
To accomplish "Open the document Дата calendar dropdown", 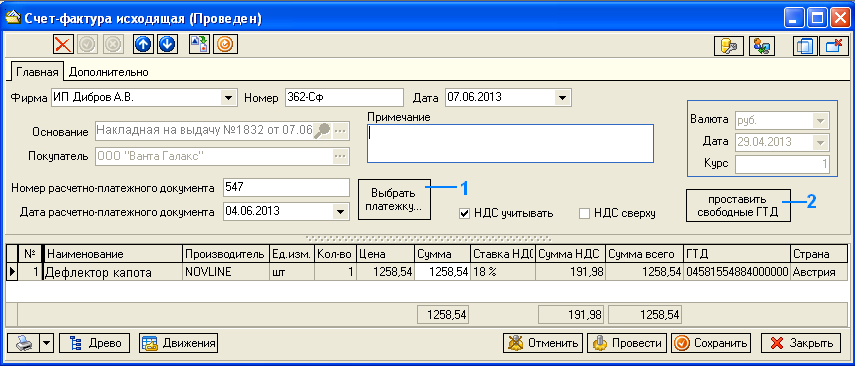I will [x=562, y=98].
